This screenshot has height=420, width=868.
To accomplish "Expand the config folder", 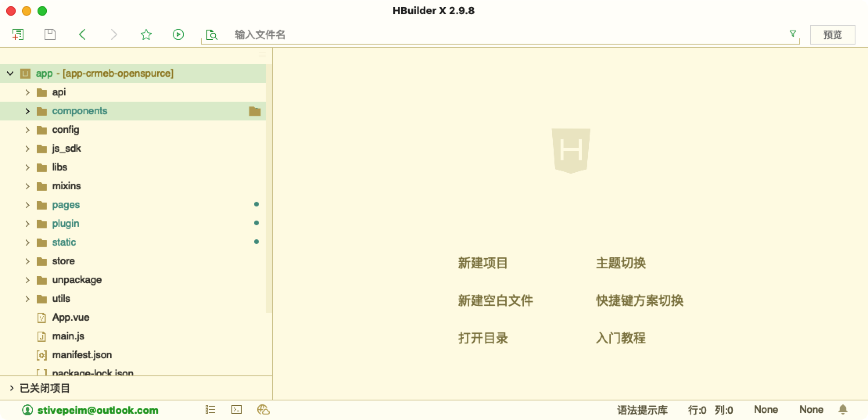I will click(x=27, y=130).
